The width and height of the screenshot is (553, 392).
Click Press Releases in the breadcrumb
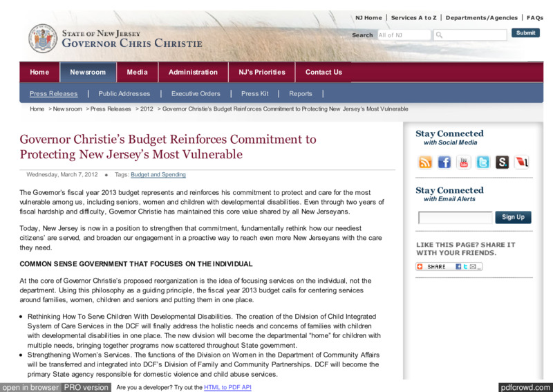[x=111, y=109]
